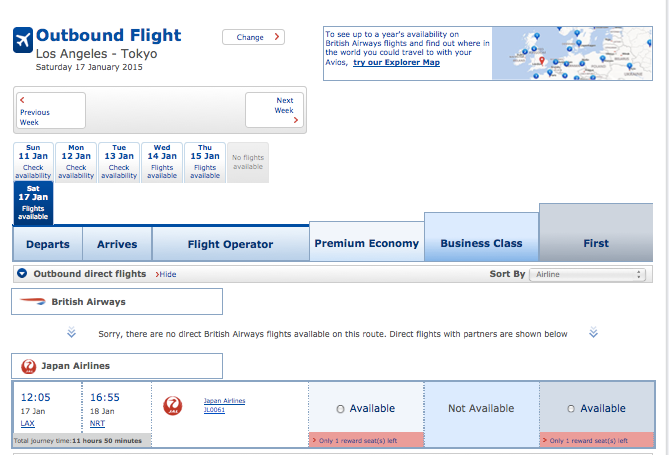Click the JAL logo in flight row

pos(173,407)
